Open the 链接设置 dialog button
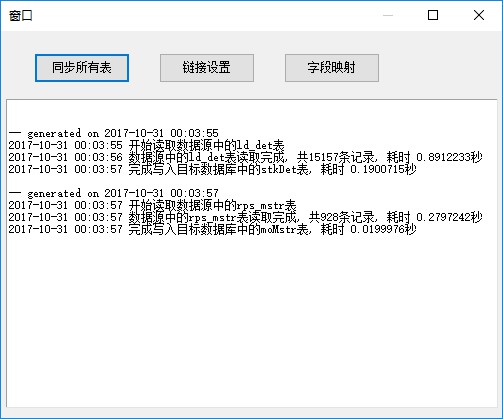Viewport: 503px width, 419px height. click(207, 68)
